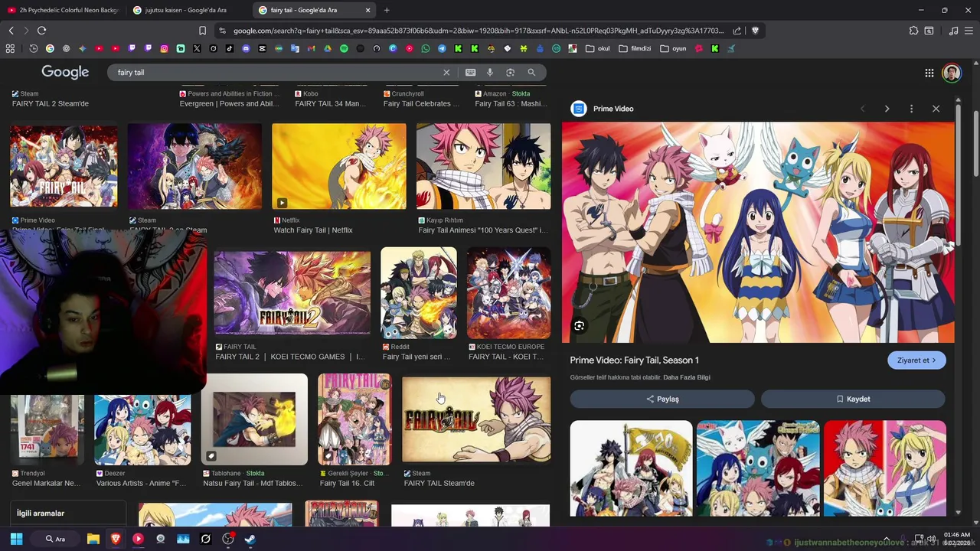Open Brave browser taskbar icon
The height and width of the screenshot is (551, 980).
pyautogui.click(x=116, y=539)
